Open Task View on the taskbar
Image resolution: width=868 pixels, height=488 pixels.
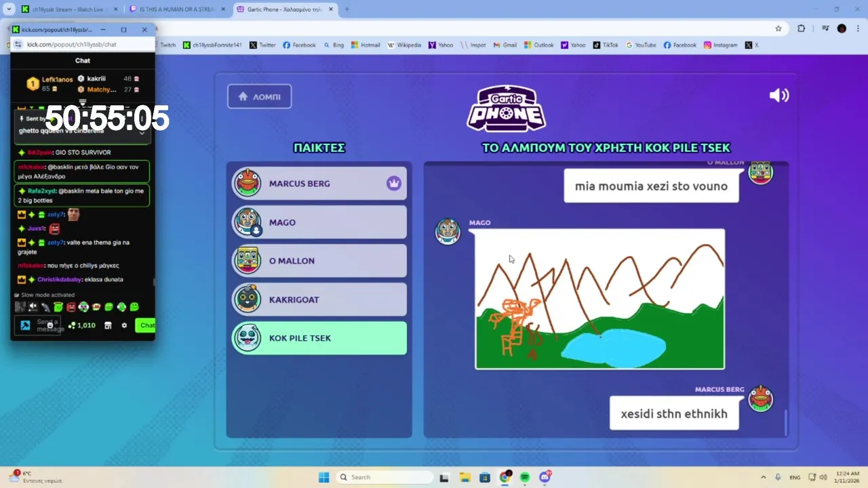click(444, 477)
